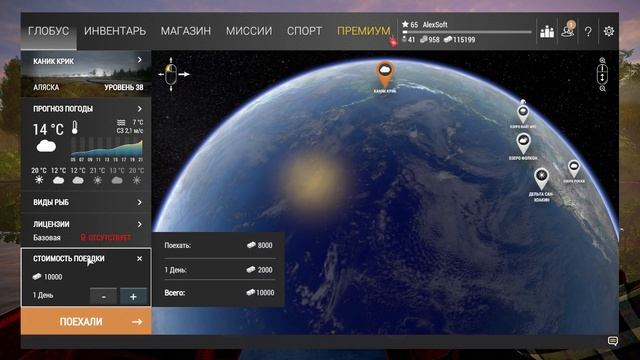This screenshot has height=360, width=640.
Task: Click the experience progress bar under AlexSoft
Action: coord(467,32)
